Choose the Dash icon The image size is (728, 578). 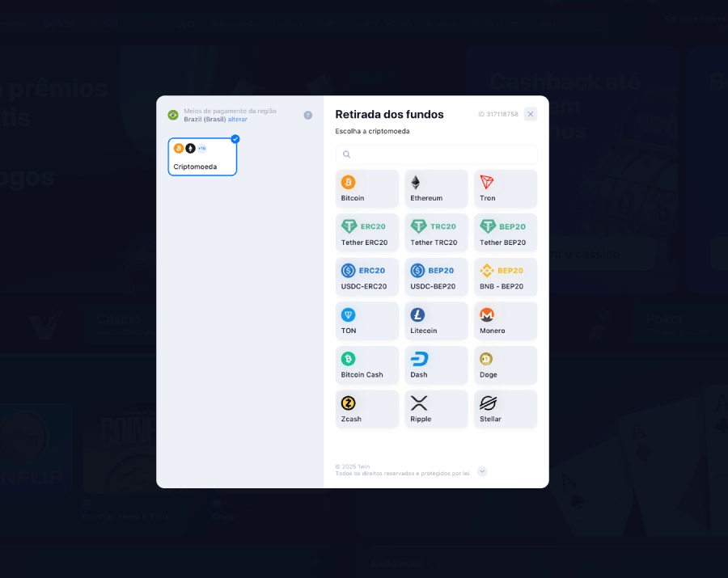tap(419, 359)
